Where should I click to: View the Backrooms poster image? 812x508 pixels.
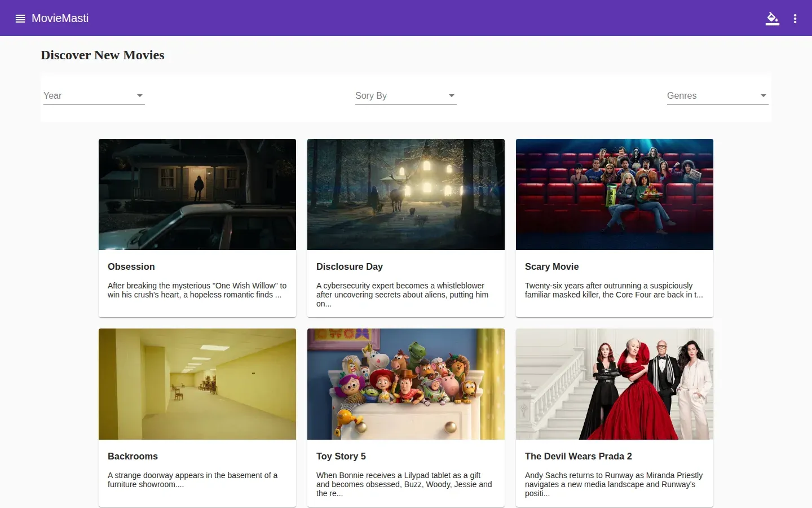197,384
